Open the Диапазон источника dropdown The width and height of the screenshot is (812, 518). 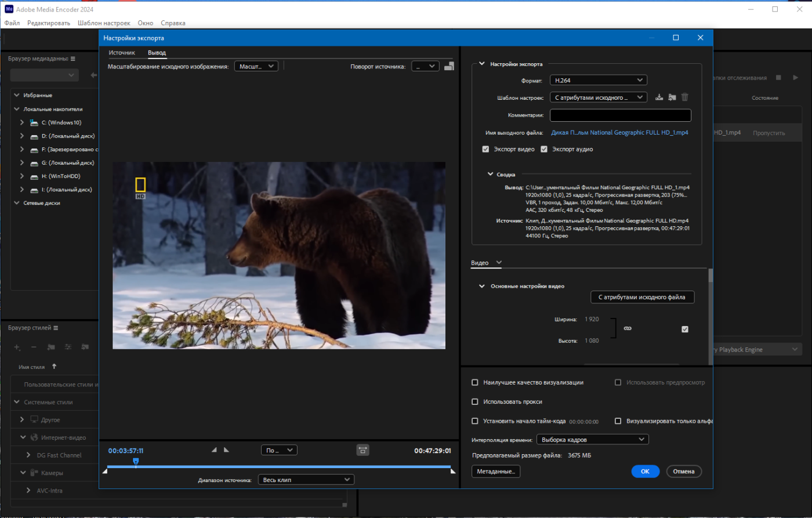click(306, 480)
